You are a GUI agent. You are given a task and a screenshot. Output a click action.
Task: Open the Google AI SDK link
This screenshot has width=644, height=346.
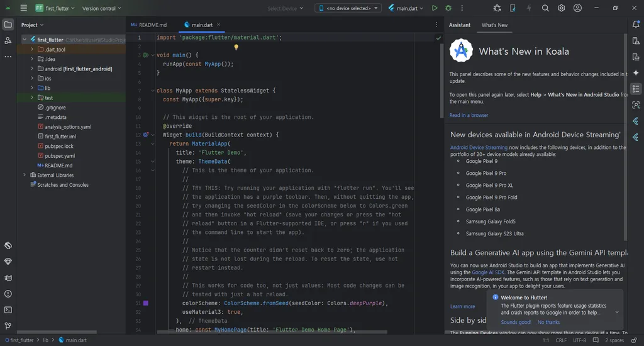click(488, 272)
